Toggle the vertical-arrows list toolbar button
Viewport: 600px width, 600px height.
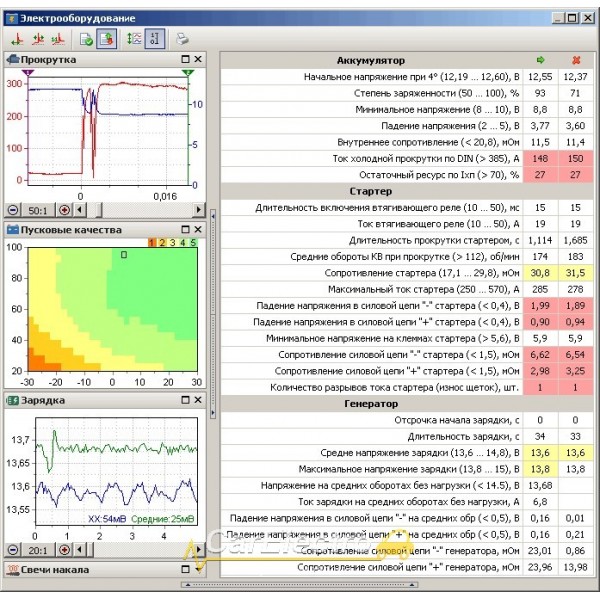pos(134,40)
